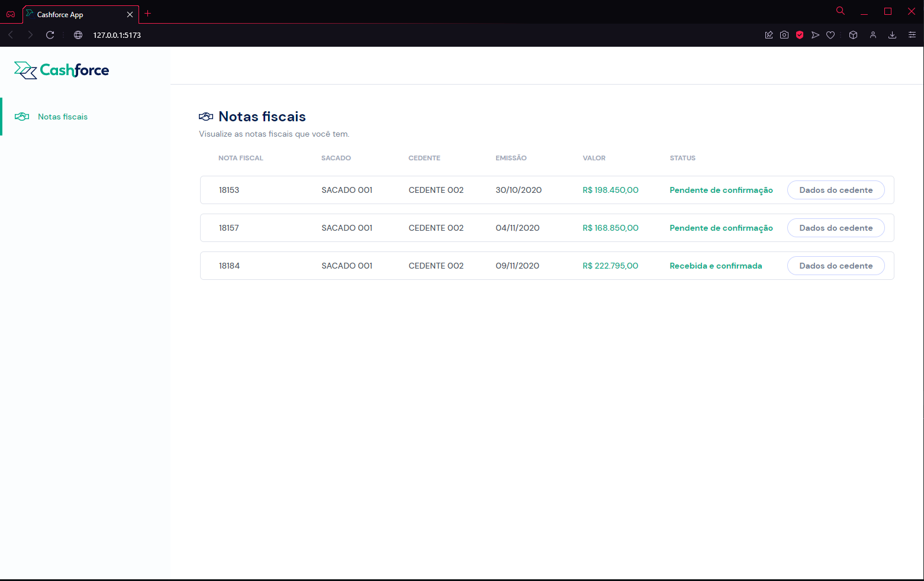
Task: Click value R$ 198.450,00
Action: pyautogui.click(x=610, y=190)
